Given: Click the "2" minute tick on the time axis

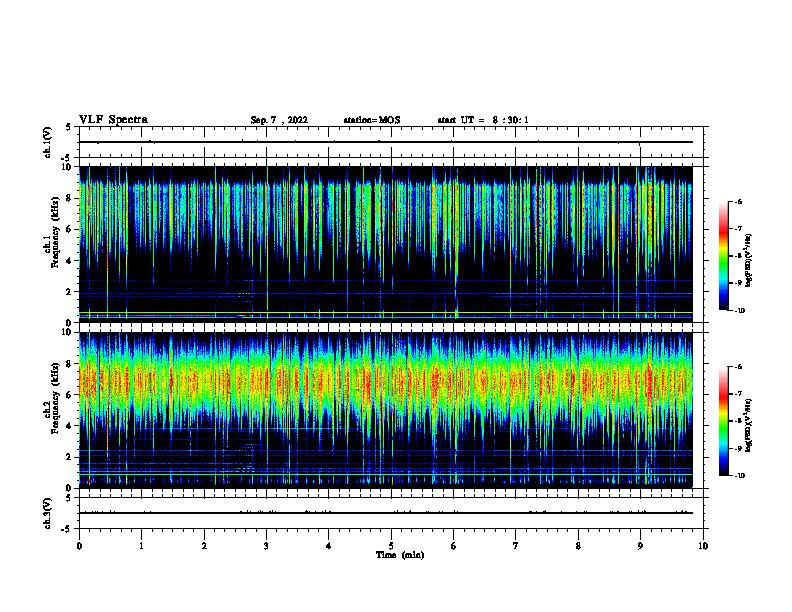Looking at the screenshot, I should click(x=204, y=546).
